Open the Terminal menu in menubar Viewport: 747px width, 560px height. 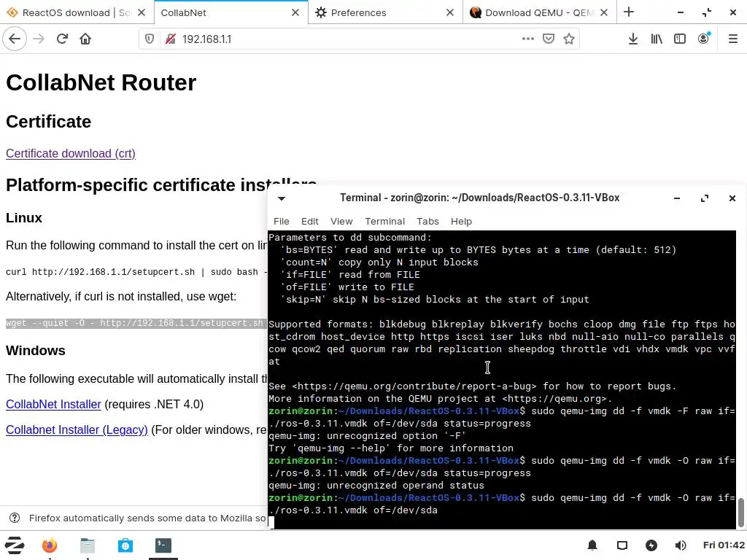point(384,222)
